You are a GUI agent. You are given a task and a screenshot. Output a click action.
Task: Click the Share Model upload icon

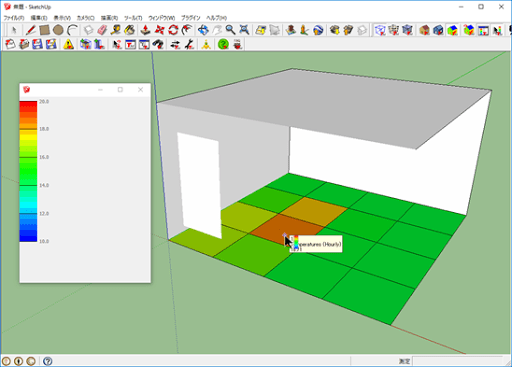tap(348, 30)
